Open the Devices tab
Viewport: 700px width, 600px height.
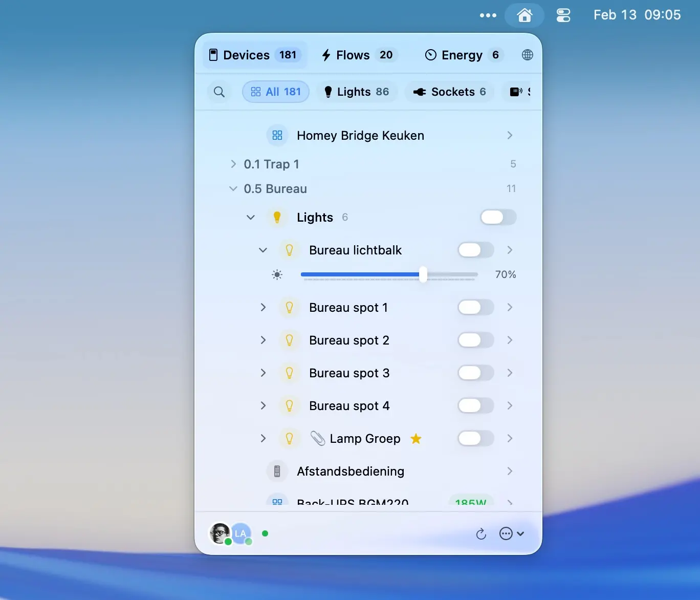pyautogui.click(x=246, y=55)
